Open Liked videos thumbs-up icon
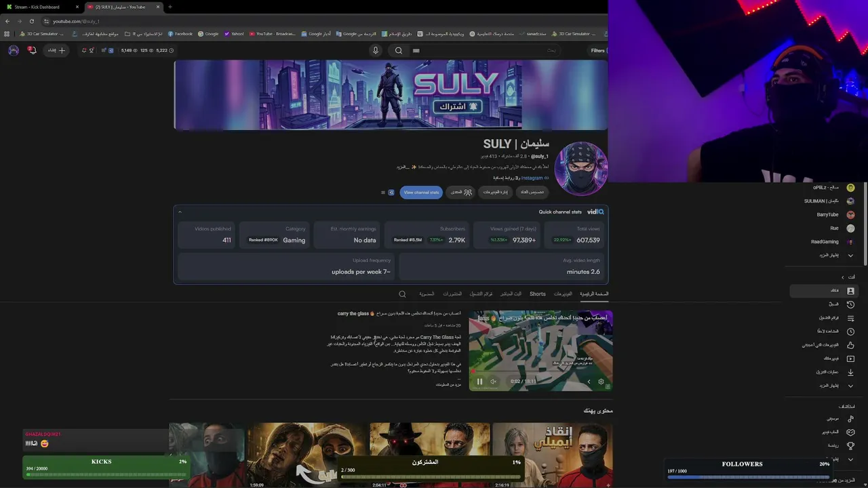 click(850, 345)
